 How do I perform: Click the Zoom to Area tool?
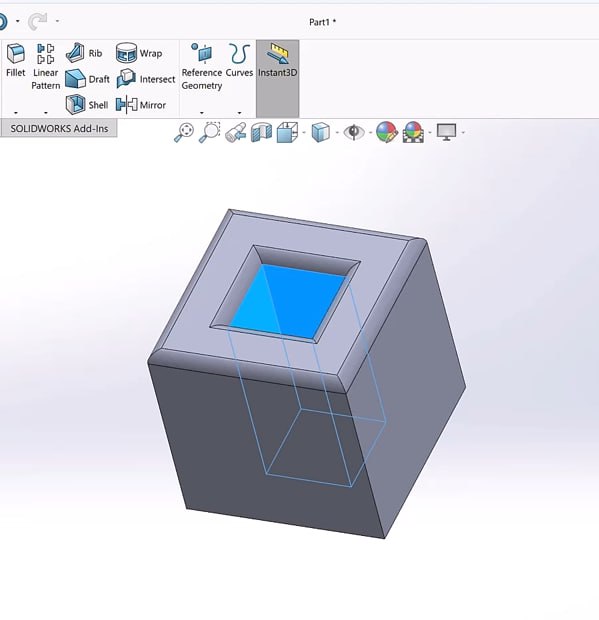pos(210,132)
